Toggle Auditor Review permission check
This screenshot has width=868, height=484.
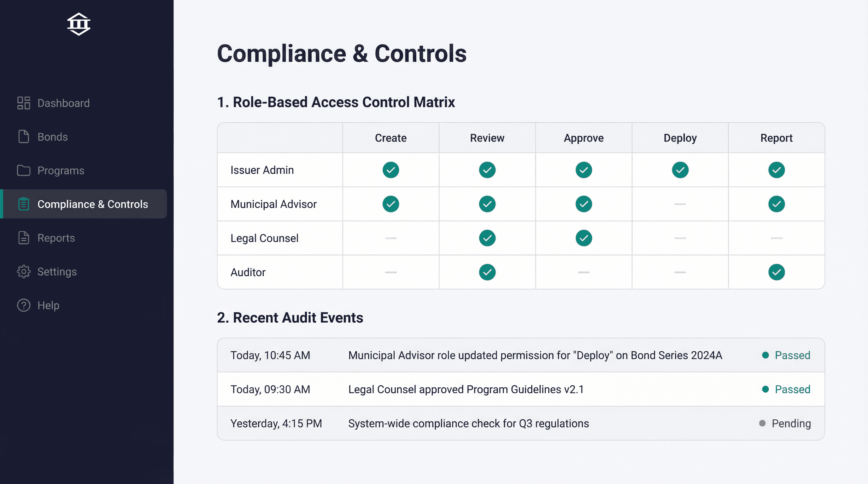pyautogui.click(x=487, y=272)
